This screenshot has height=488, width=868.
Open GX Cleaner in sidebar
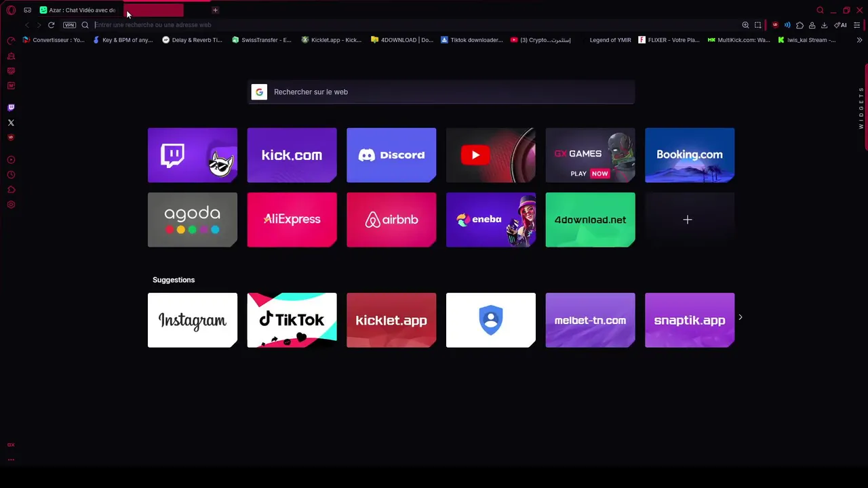tap(11, 56)
